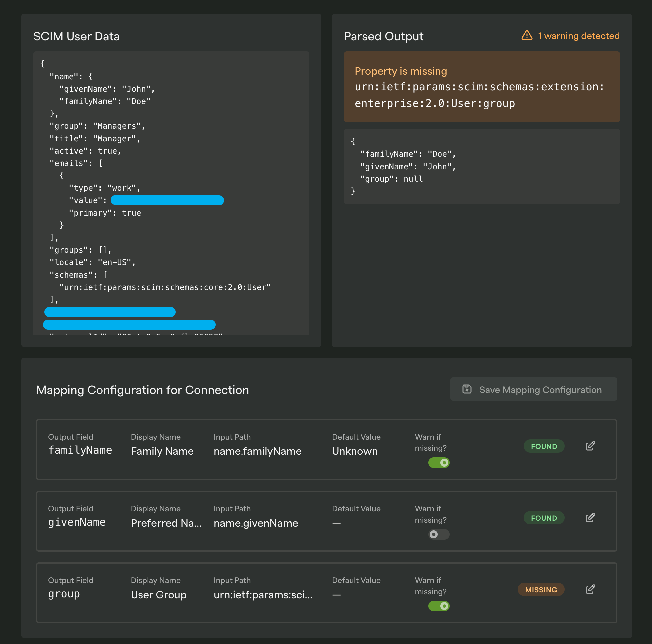This screenshot has height=644, width=652.
Task: Select the SCIM User Data panel header
Action: [77, 36]
